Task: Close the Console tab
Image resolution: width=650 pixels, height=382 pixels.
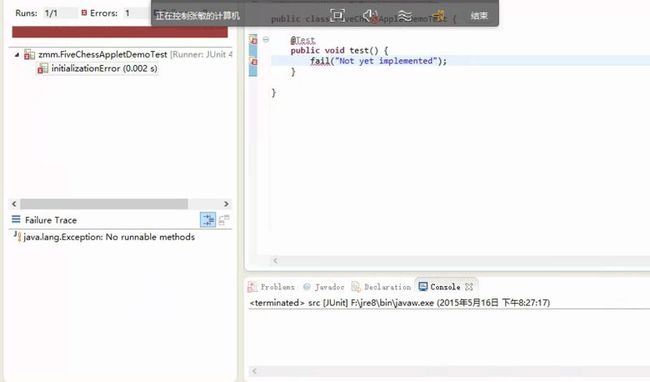Action: pos(469,287)
